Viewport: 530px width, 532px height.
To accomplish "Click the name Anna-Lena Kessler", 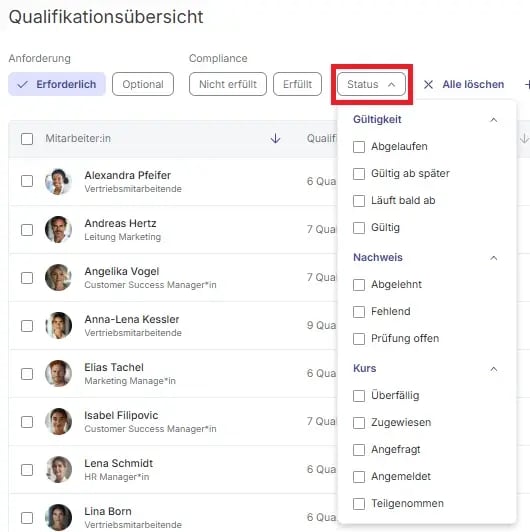I will click(x=132, y=319).
